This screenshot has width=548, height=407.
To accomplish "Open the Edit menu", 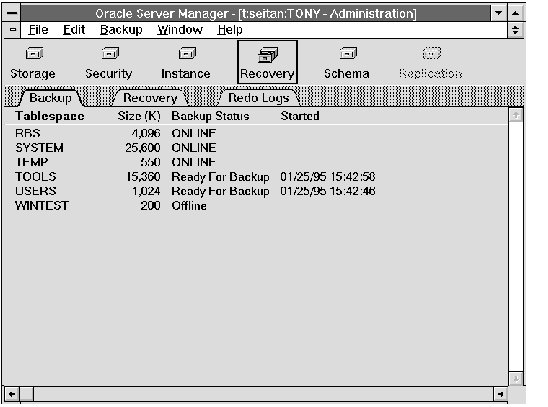I will click(74, 30).
